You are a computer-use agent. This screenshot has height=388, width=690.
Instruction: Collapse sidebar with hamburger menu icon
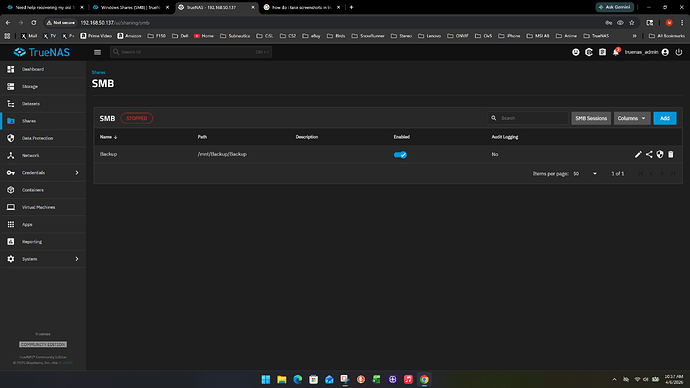click(x=97, y=52)
